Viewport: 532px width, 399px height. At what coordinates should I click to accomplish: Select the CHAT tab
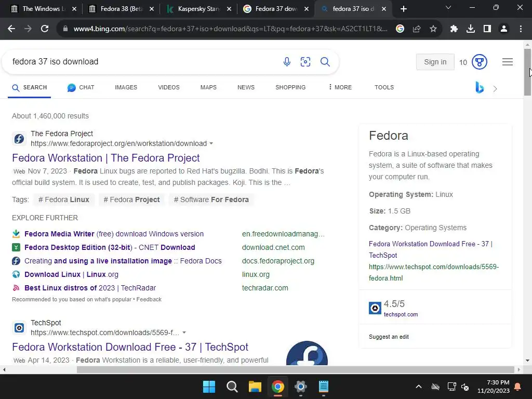click(x=81, y=87)
